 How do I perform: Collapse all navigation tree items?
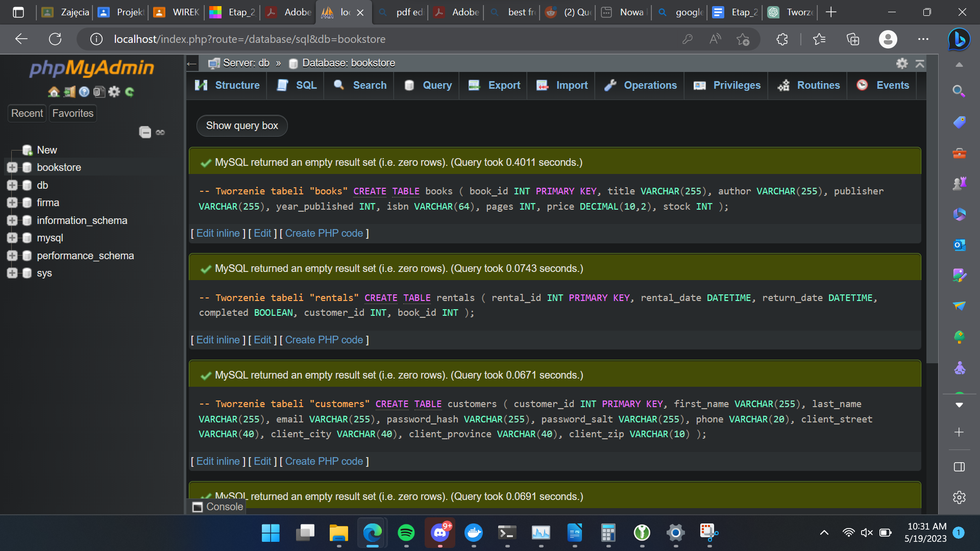pyautogui.click(x=145, y=132)
